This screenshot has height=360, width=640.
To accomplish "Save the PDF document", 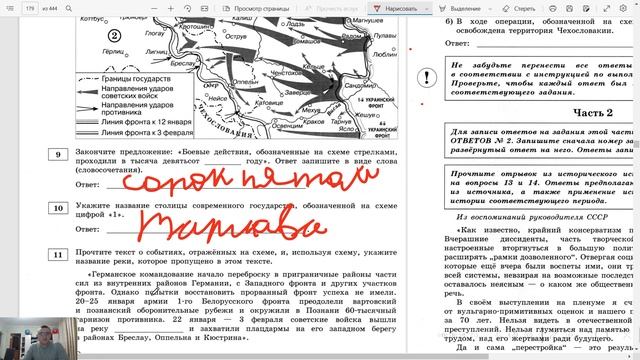I will coord(569,9).
